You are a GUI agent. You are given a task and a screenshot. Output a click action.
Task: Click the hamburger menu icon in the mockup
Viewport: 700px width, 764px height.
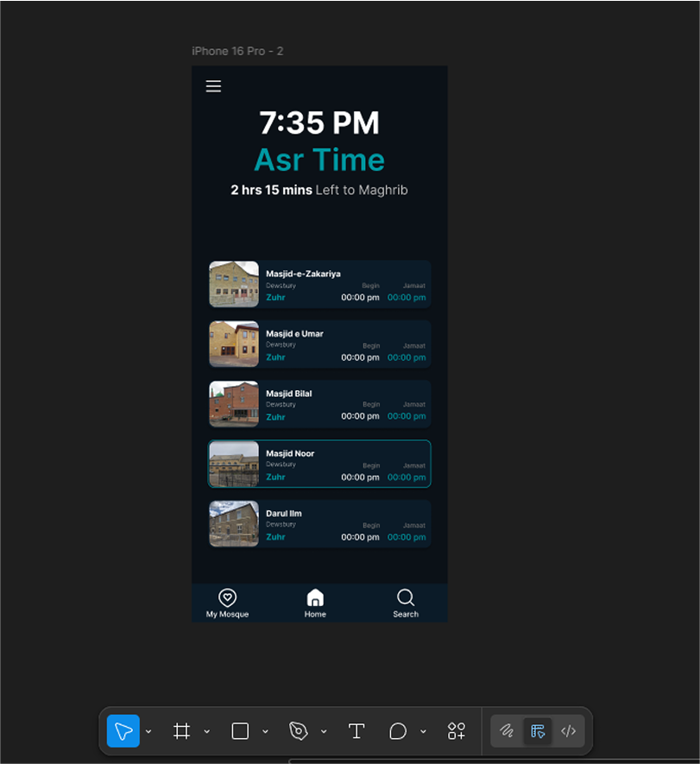(x=213, y=86)
